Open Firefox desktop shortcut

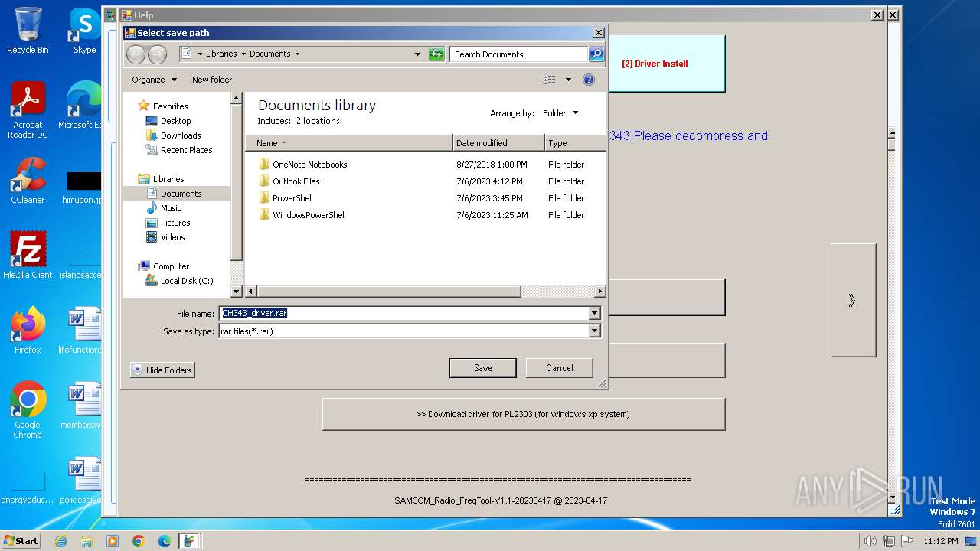[x=28, y=331]
